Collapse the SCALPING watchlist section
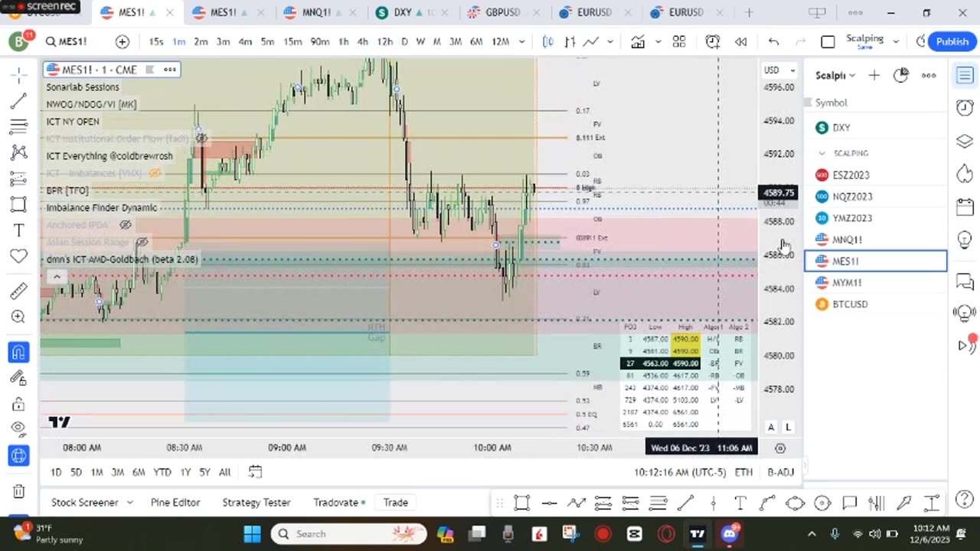Viewport: 980px width, 551px height. point(822,153)
